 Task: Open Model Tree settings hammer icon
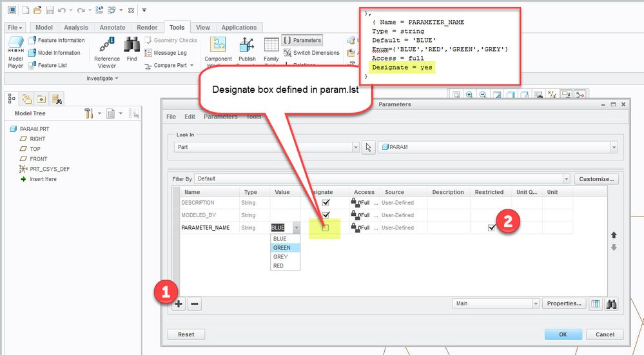89,113
